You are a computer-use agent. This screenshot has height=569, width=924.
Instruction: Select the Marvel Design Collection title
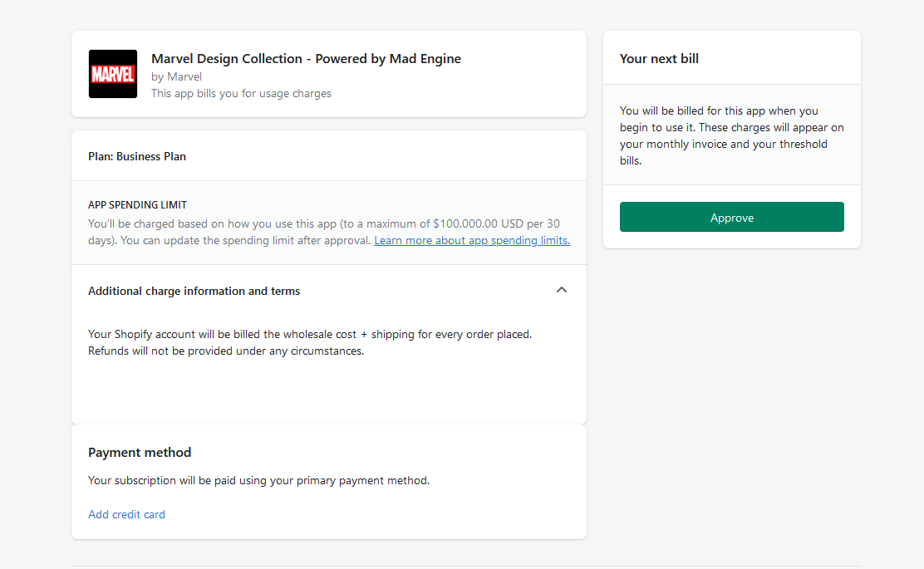pyautogui.click(x=306, y=58)
